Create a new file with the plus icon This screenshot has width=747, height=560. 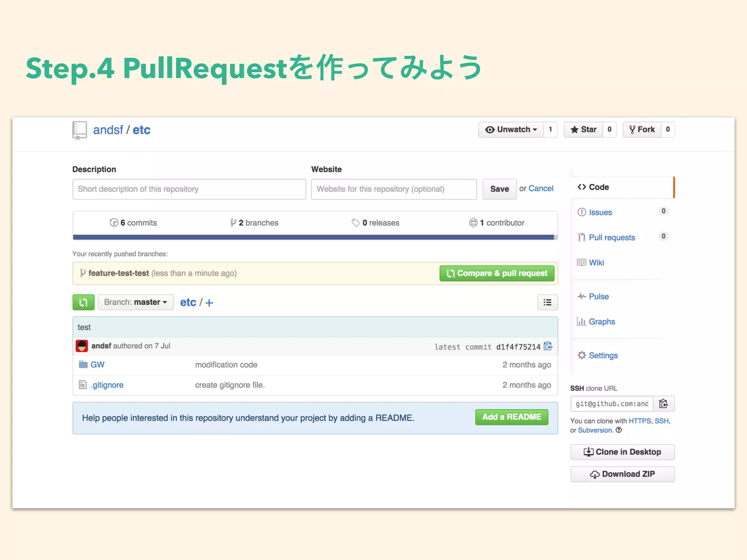(x=209, y=303)
